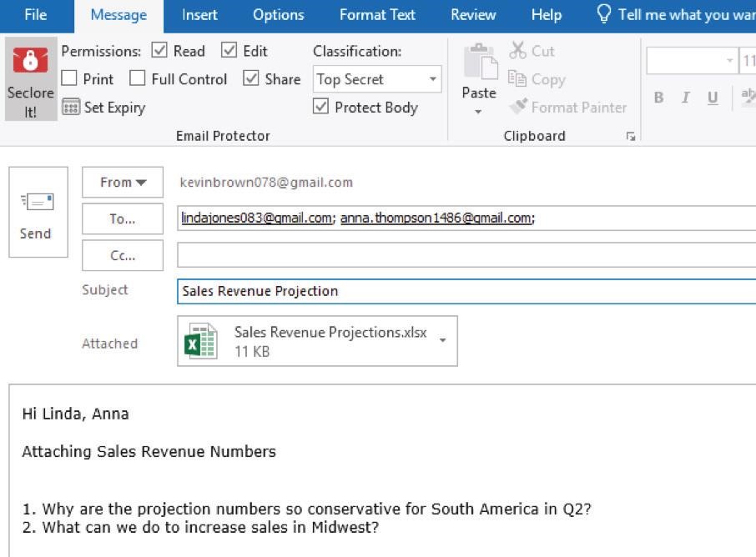Click the Seclore It! lock icon

click(30, 61)
